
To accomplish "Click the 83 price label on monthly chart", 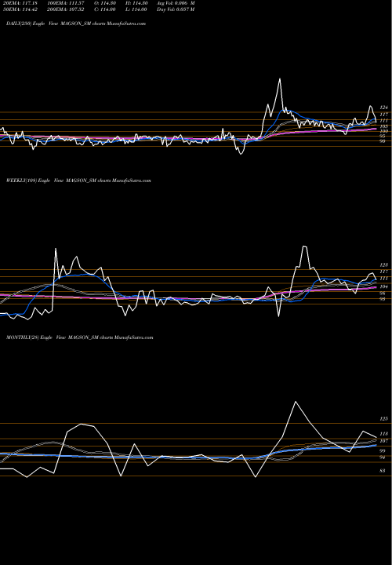I will 383,471.
